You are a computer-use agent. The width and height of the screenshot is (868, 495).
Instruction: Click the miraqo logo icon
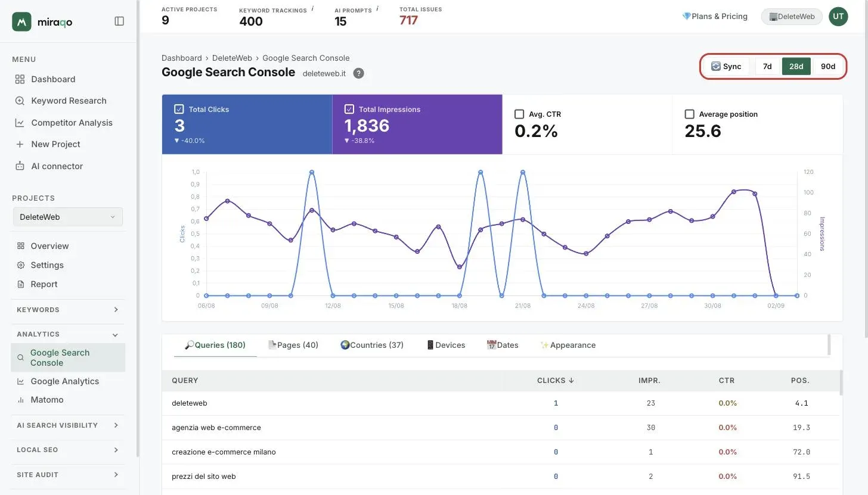pos(21,21)
